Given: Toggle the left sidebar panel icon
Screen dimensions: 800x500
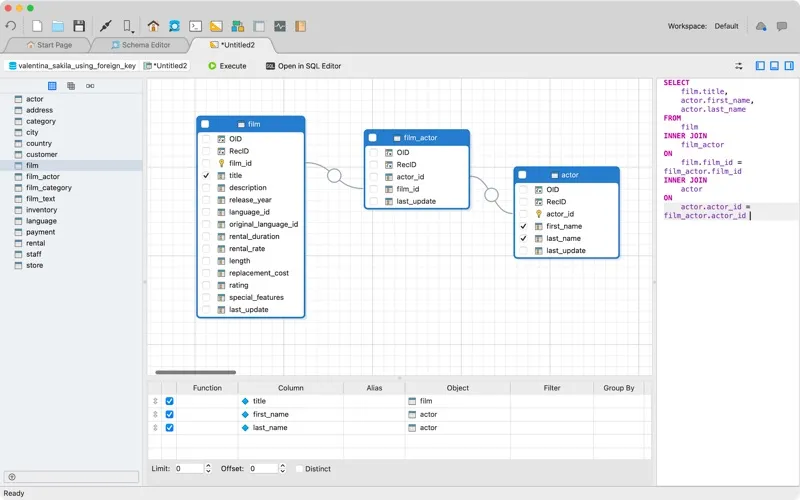Looking at the screenshot, I should (760, 66).
